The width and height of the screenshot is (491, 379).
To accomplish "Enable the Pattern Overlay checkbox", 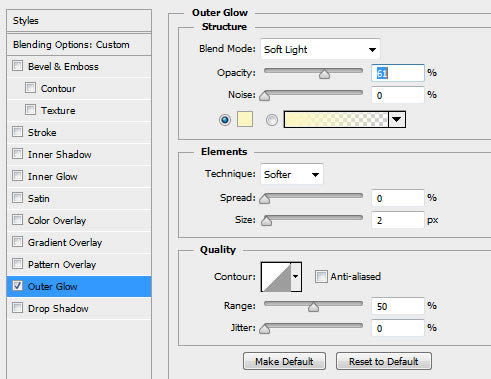I will [x=17, y=264].
